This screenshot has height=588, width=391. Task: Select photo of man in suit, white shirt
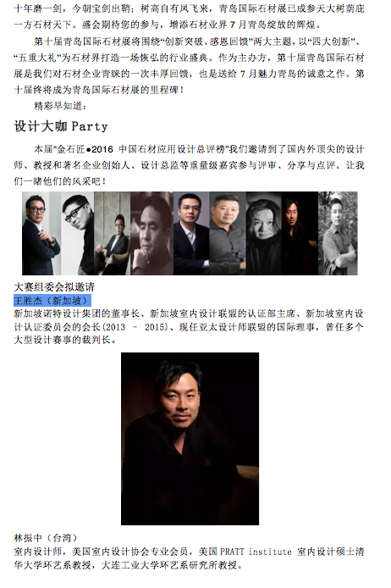pos(191,233)
